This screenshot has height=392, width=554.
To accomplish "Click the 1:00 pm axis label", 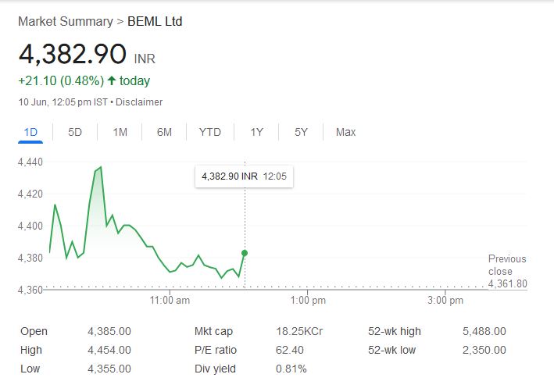I will (x=308, y=300).
